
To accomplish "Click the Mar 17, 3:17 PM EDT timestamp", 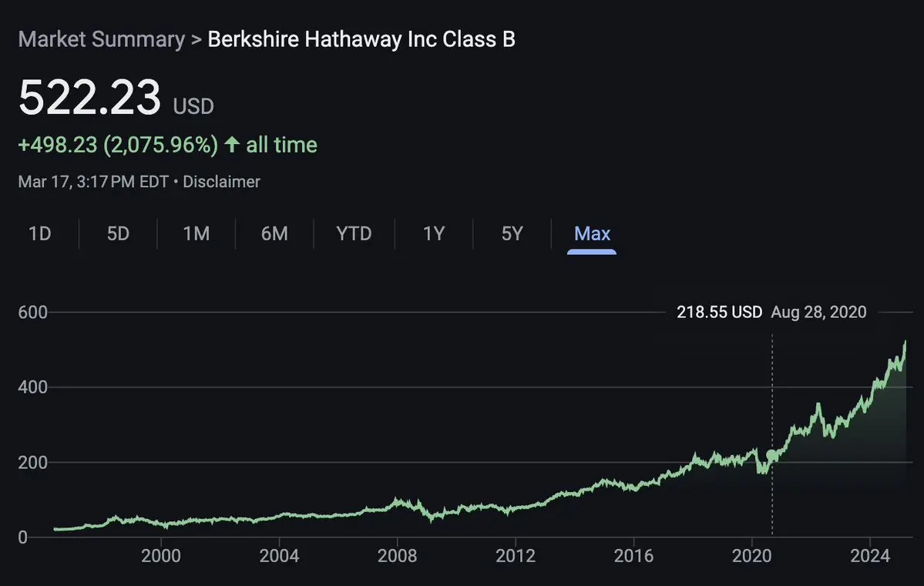I will pyautogui.click(x=93, y=182).
